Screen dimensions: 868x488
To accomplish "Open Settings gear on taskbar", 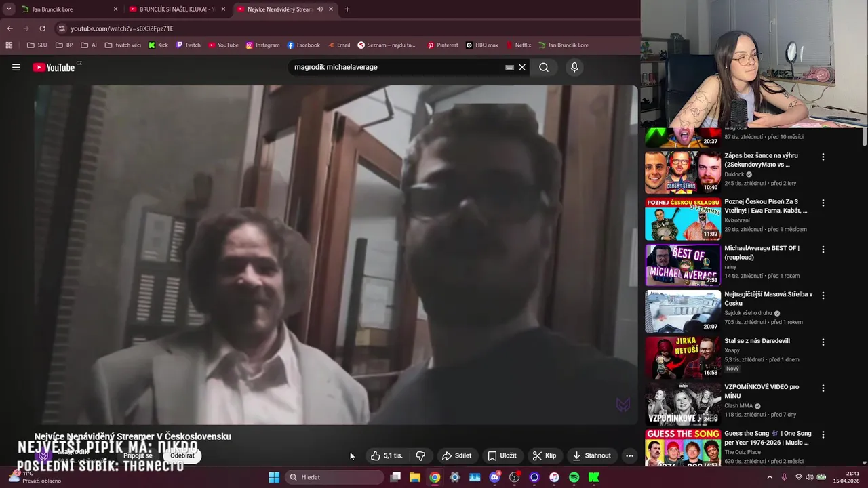I will [x=454, y=477].
